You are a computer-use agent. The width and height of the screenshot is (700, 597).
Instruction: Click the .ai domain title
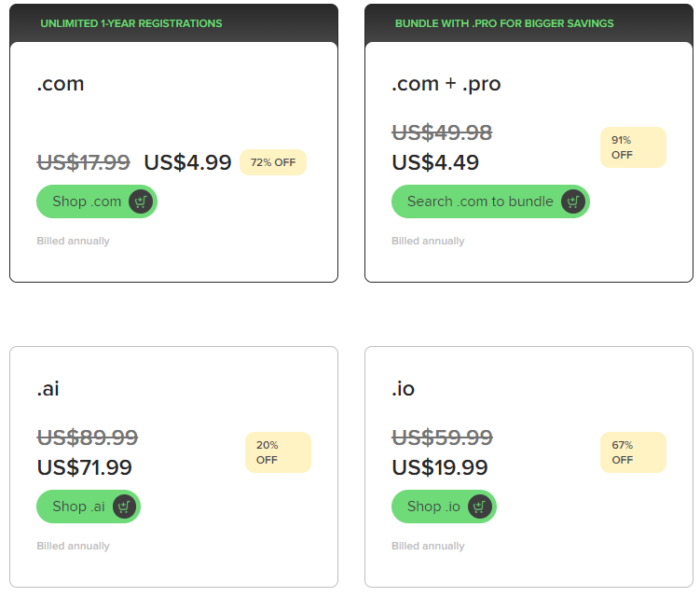pyautogui.click(x=48, y=389)
